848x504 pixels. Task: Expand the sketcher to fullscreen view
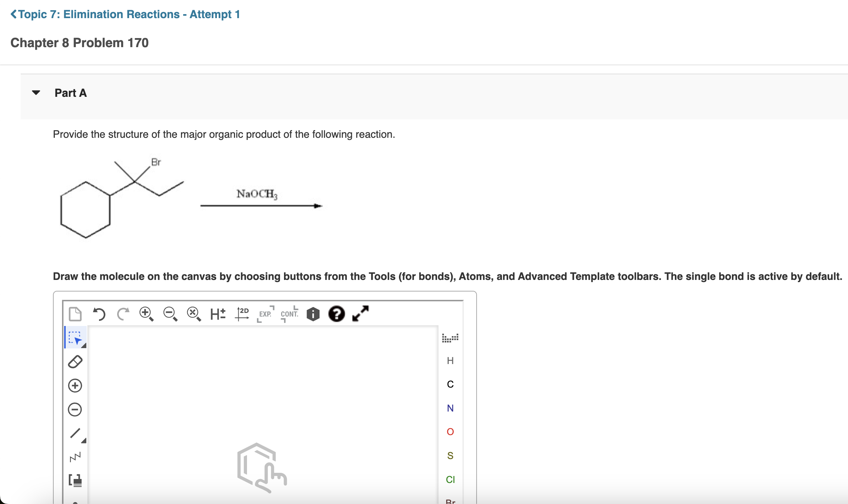click(360, 314)
